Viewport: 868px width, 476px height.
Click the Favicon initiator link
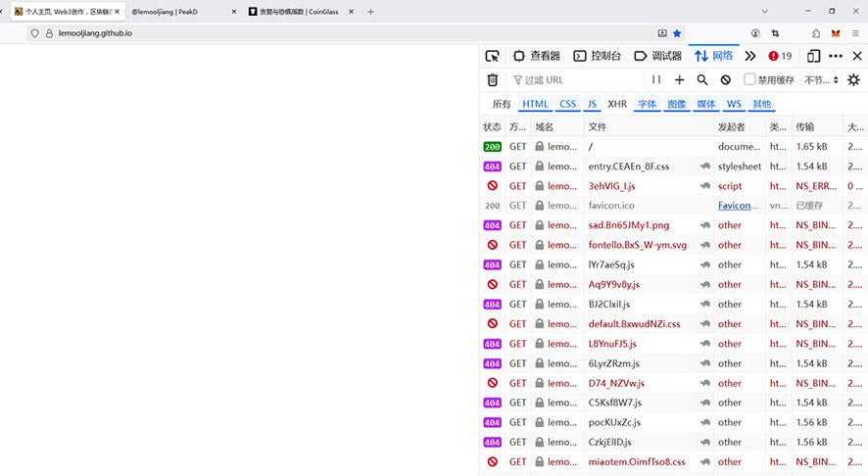(739, 206)
